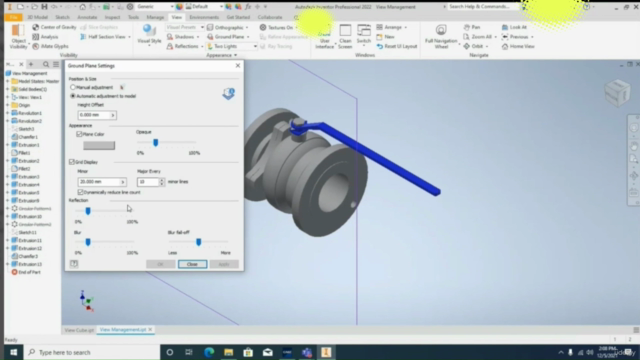Expand the Model States: Master node
The image size is (640, 360).
click(x=7, y=81)
